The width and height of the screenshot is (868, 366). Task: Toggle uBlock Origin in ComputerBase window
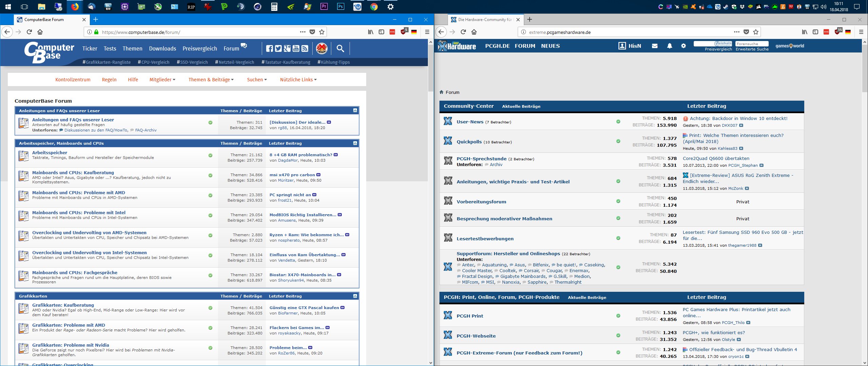[403, 32]
